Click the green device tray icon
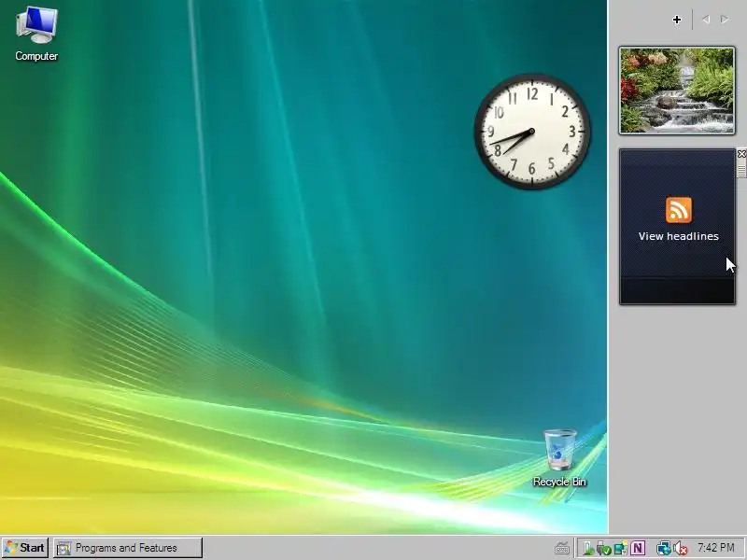The image size is (747, 560). [x=588, y=549]
